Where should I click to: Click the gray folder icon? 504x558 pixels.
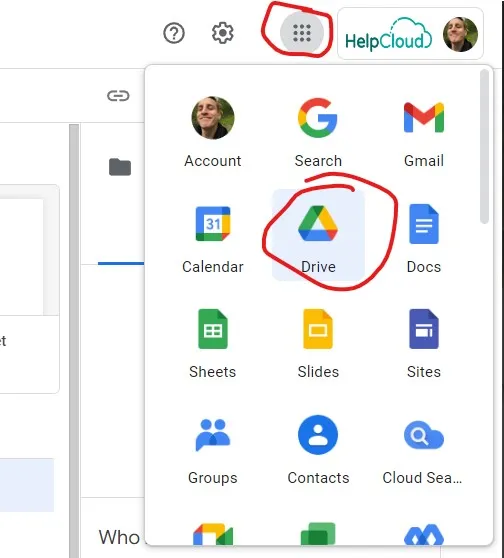point(120,167)
